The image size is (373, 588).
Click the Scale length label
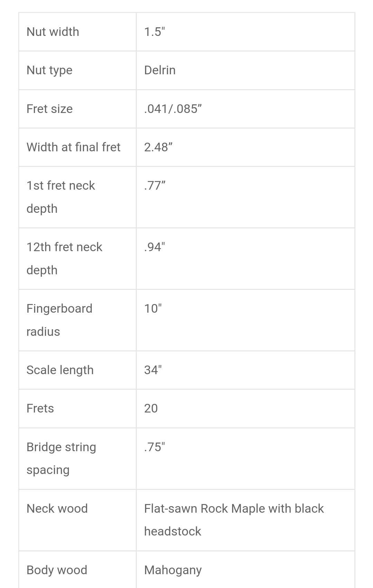(x=60, y=370)
